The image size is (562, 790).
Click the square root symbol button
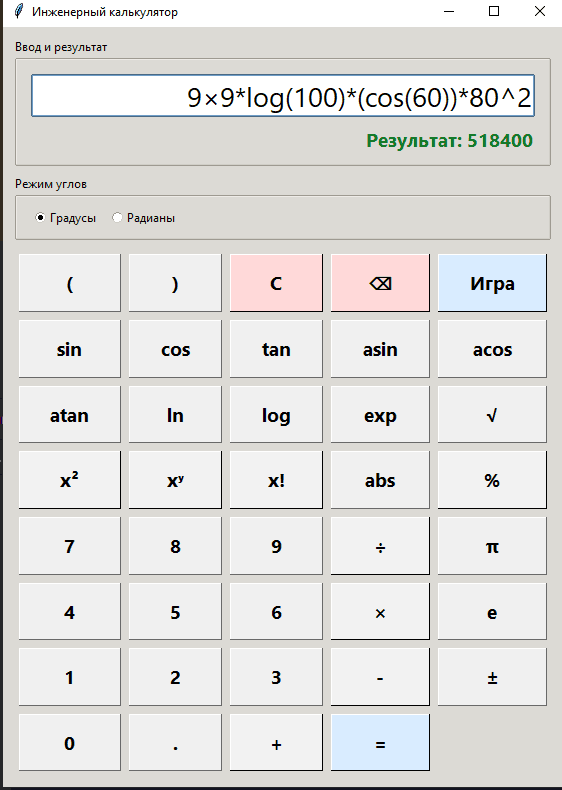[492, 415]
